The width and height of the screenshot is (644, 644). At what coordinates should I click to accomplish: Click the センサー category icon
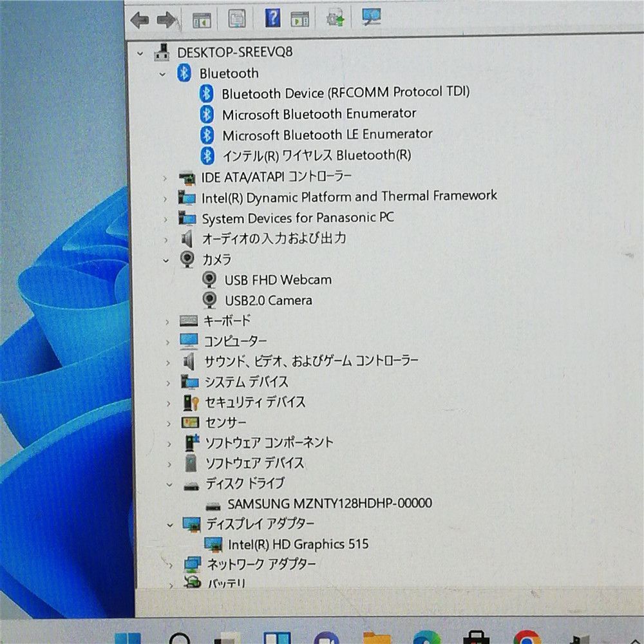click(x=190, y=422)
